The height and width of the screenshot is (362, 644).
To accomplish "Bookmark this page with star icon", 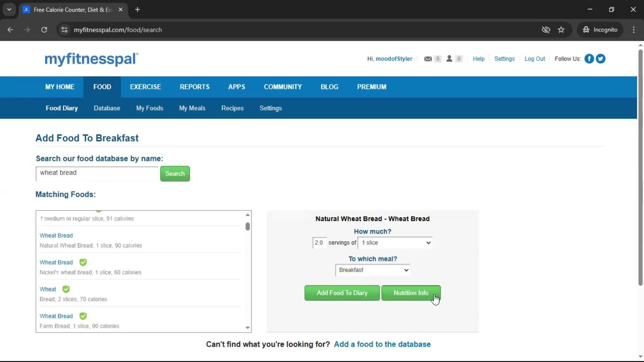I will (561, 30).
